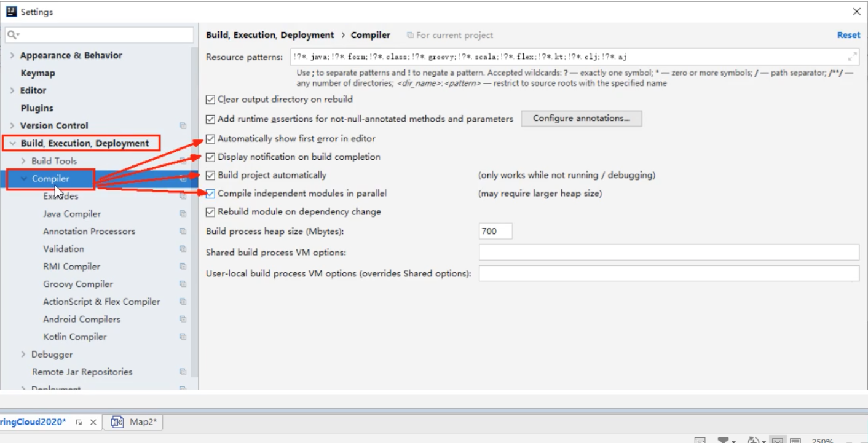Click the Reset link

(848, 35)
